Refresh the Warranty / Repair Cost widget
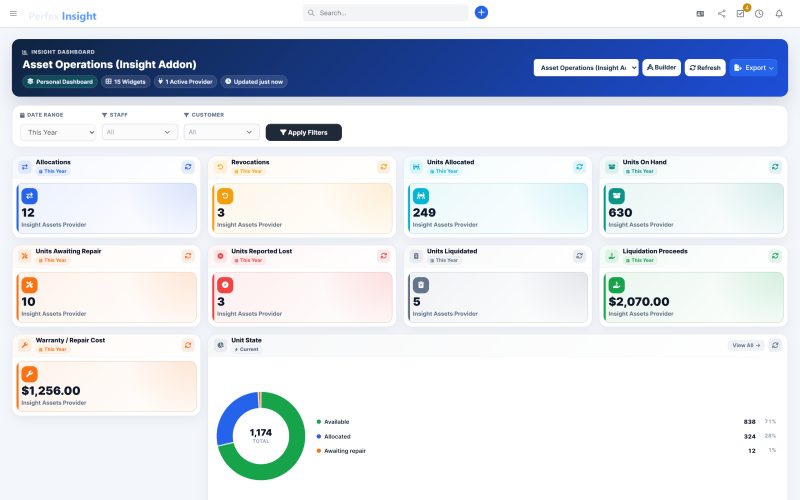Screen dimensions: 800x500 [x=188, y=345]
